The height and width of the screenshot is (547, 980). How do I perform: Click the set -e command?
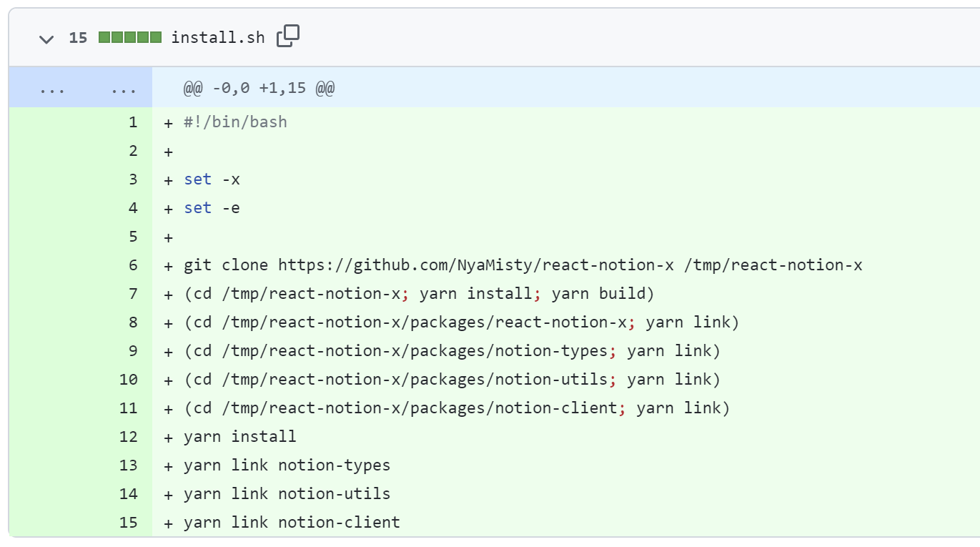212,208
